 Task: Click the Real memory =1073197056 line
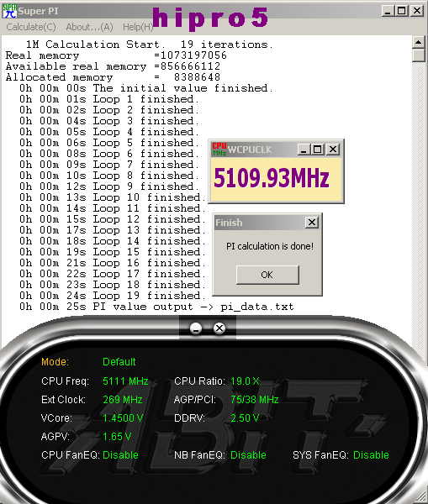(x=116, y=55)
